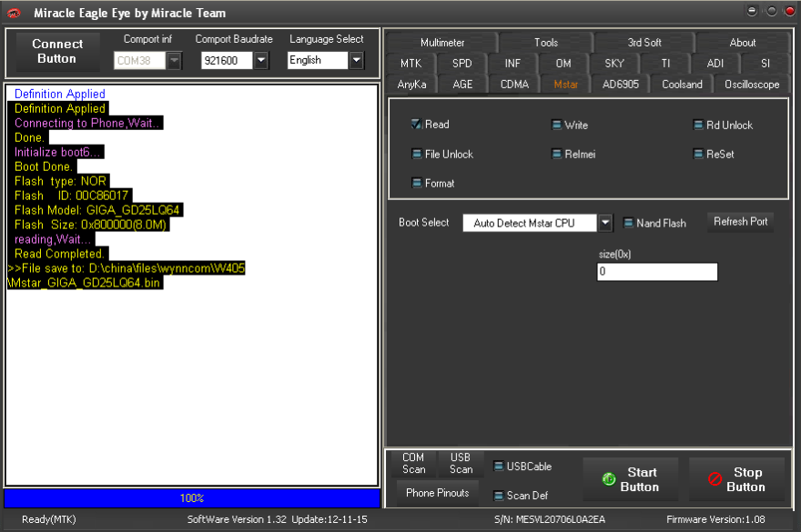Switch to the SPD tab
Viewport: 801px width, 532px height.
(461, 64)
